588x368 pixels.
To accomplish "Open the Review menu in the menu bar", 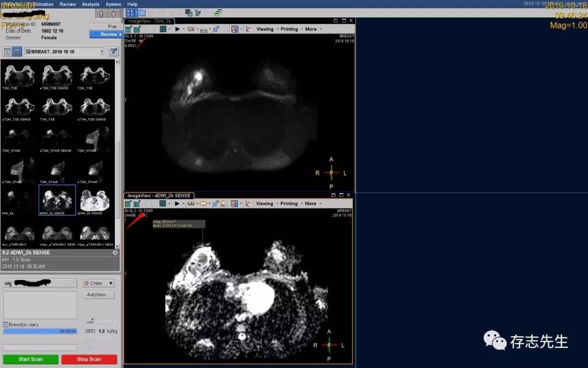I will tap(68, 4).
